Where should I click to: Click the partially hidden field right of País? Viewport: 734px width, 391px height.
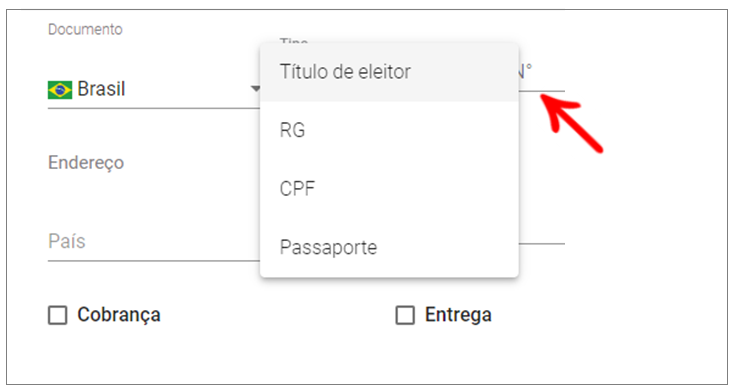click(542, 234)
